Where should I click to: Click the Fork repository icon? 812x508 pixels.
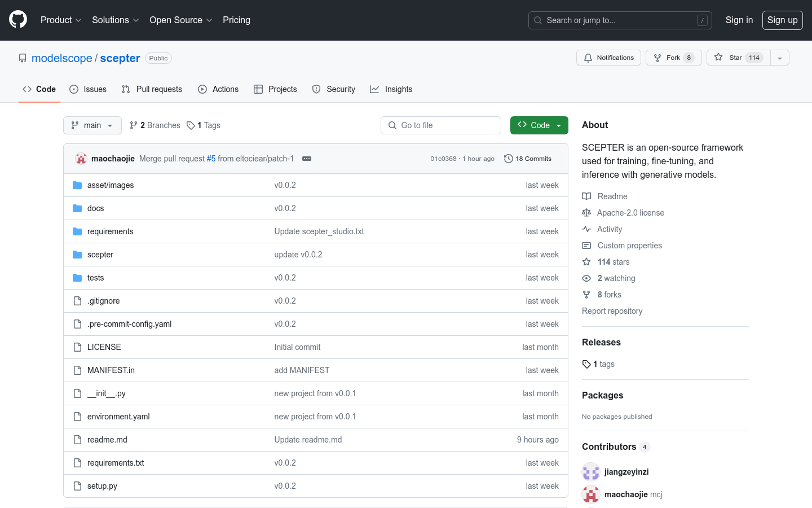coord(657,58)
